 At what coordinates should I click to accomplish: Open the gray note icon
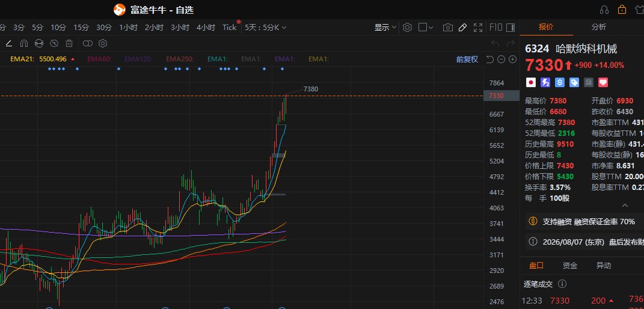[x=589, y=82]
